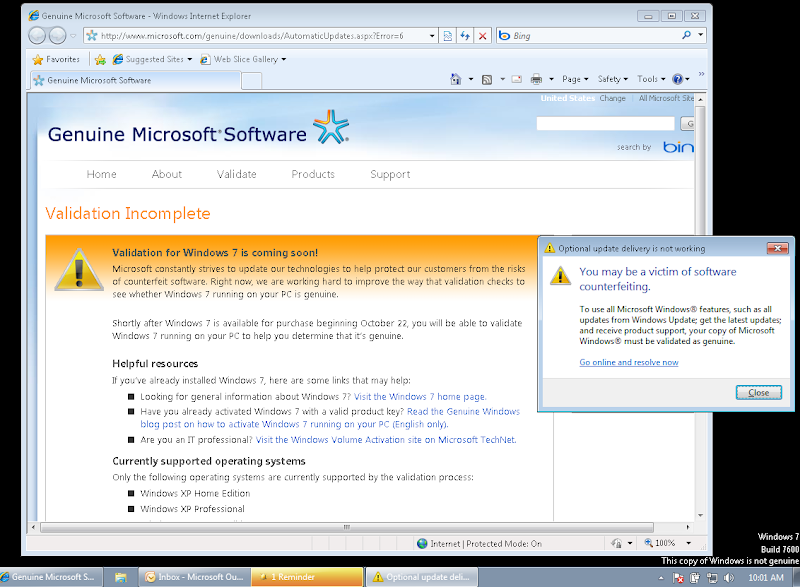Image resolution: width=800 pixels, height=587 pixels.
Task: Click Add to Favorites Bar icon
Action: [x=101, y=60]
